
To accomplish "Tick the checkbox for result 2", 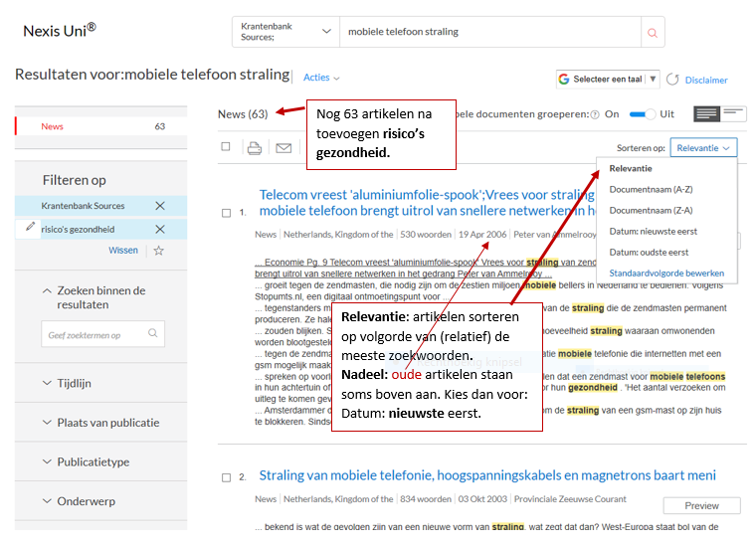I will [226, 477].
